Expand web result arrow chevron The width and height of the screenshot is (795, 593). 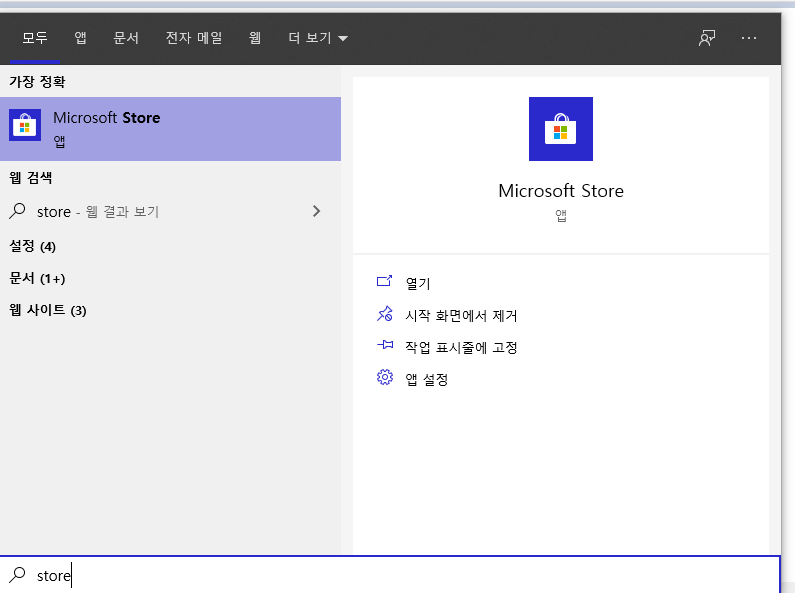pyautogui.click(x=316, y=211)
